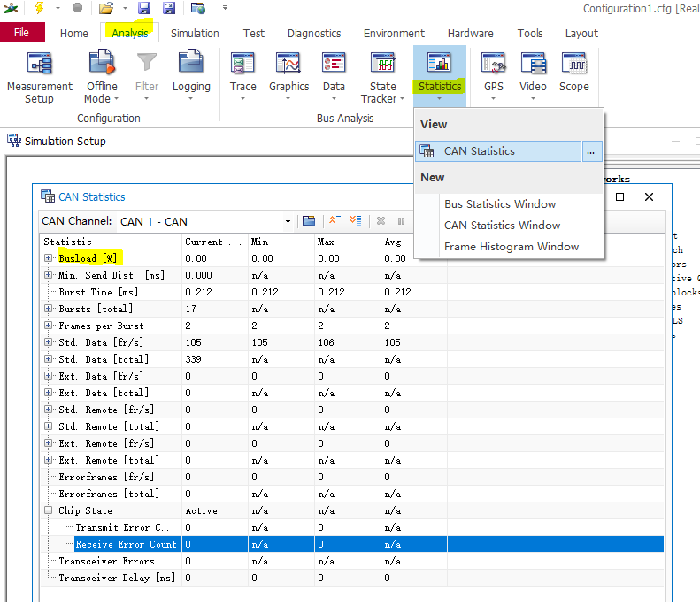Save configuration with the floppy disk icon
This screenshot has height=606, width=700.
click(x=143, y=8)
